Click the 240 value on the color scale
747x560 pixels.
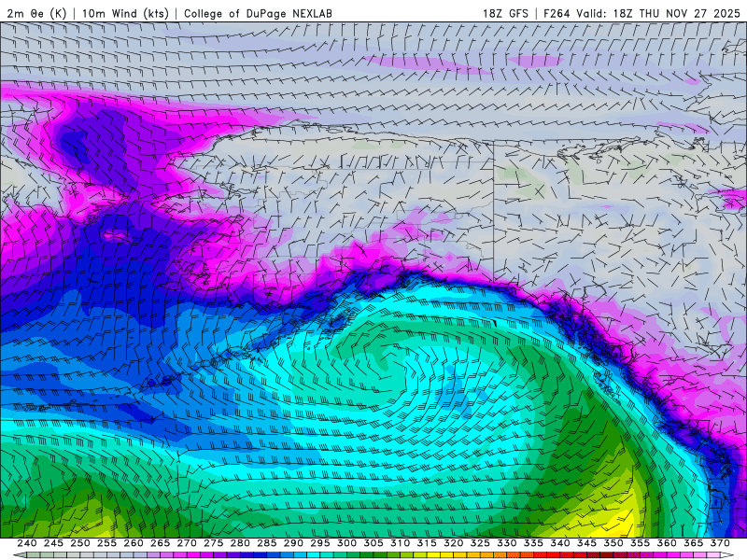(27, 543)
